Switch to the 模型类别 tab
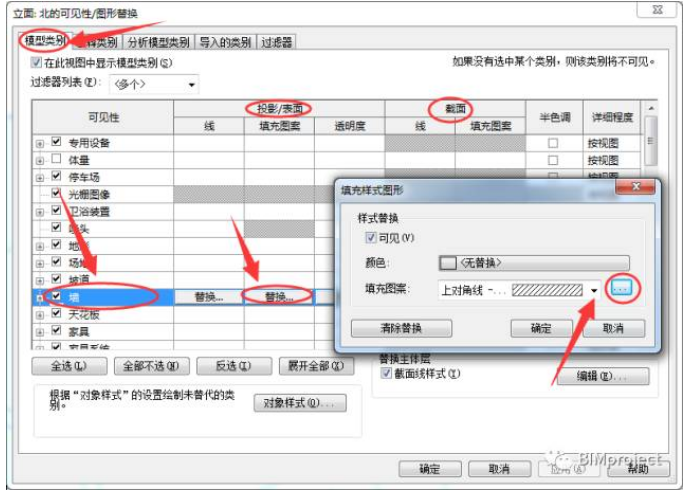The width and height of the screenshot is (690, 494). tap(45, 41)
